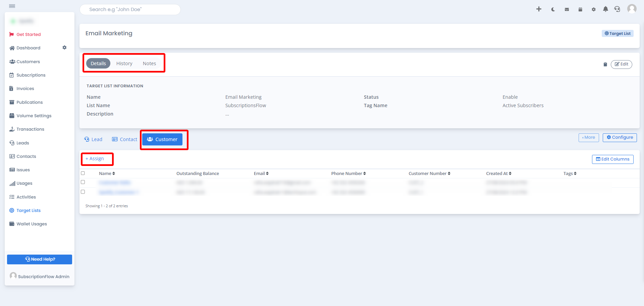Click the headset support icon

(617, 9)
